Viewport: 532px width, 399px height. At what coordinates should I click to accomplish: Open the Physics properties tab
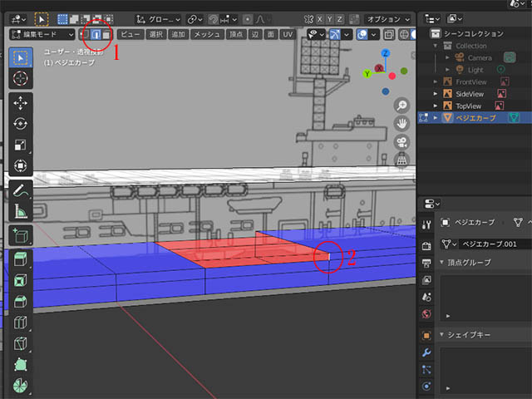pyautogui.click(x=426, y=386)
